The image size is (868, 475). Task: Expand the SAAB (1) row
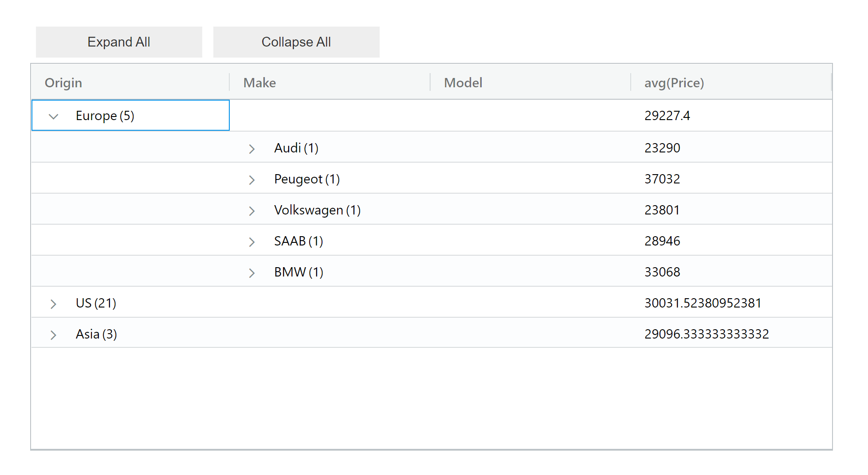click(251, 242)
